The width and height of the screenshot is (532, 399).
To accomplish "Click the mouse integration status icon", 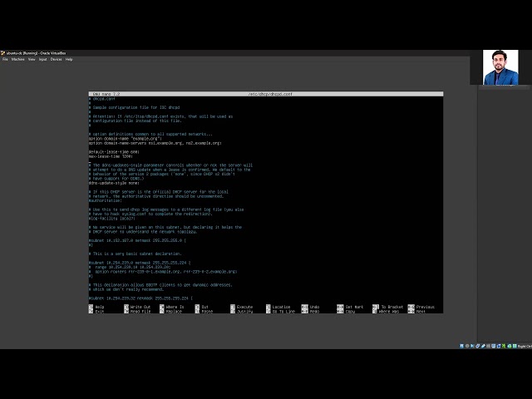I will point(510,346).
